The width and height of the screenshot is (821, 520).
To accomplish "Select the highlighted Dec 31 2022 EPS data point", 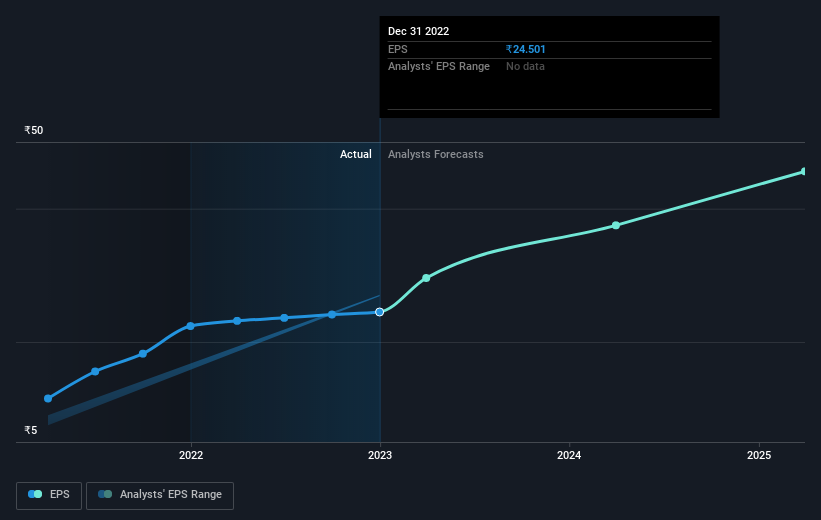I will pyautogui.click(x=380, y=312).
